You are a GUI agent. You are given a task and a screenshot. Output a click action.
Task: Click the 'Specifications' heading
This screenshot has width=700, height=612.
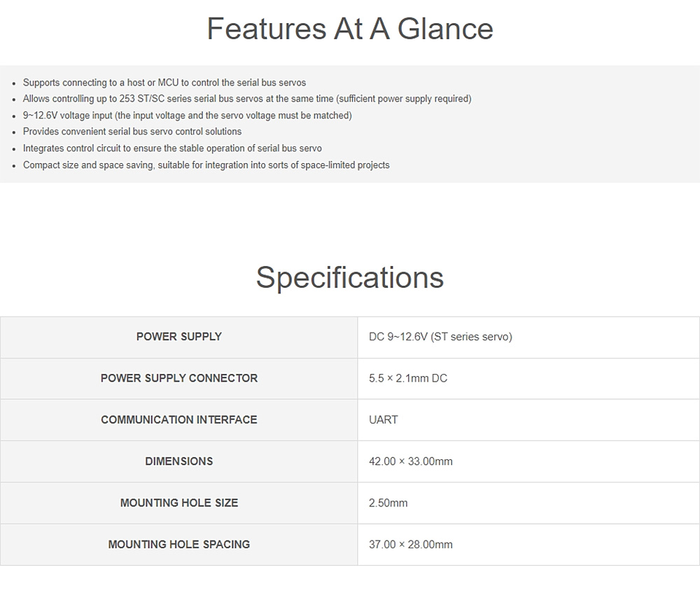click(350, 277)
